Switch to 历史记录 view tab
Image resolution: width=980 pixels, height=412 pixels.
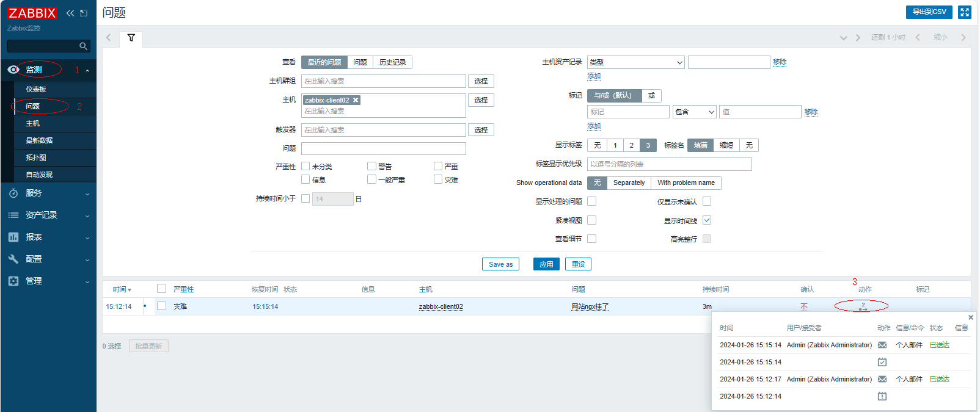392,62
